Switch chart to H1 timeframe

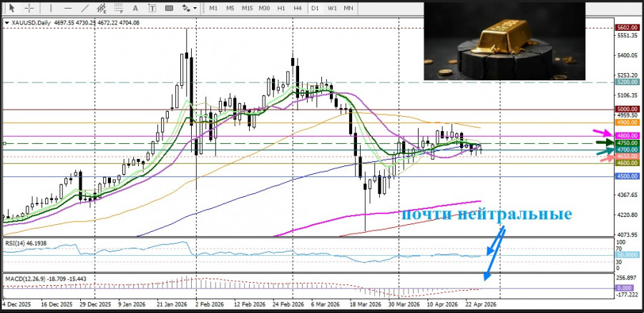point(281,8)
